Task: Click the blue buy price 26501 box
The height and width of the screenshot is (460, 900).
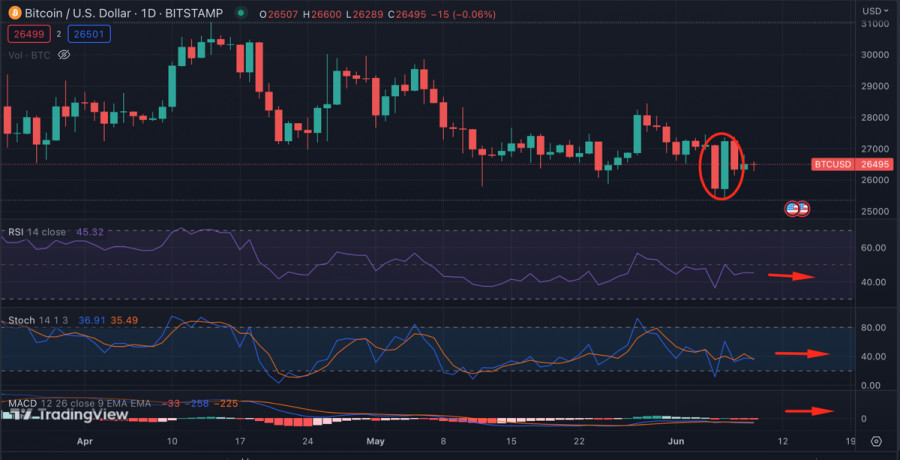Action: 89,34
